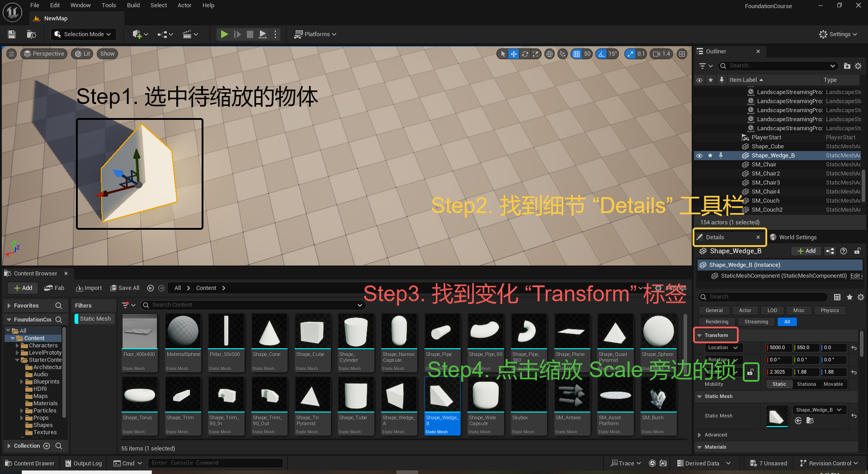Save the current level with the disk icon
Viewport: 868px width, 474px height.
[12, 34]
